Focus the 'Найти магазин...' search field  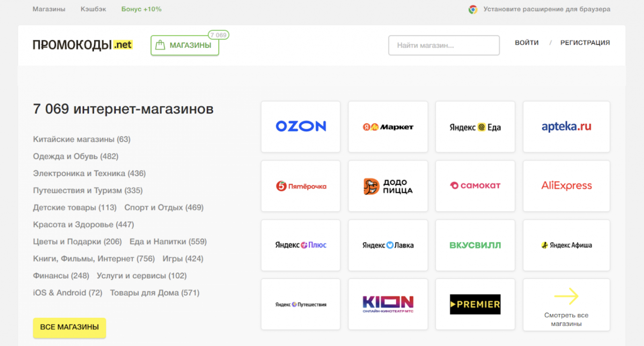coord(444,45)
